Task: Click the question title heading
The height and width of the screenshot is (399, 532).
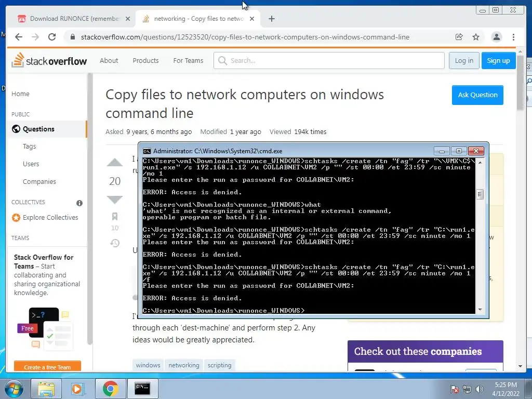Action: [x=244, y=104]
